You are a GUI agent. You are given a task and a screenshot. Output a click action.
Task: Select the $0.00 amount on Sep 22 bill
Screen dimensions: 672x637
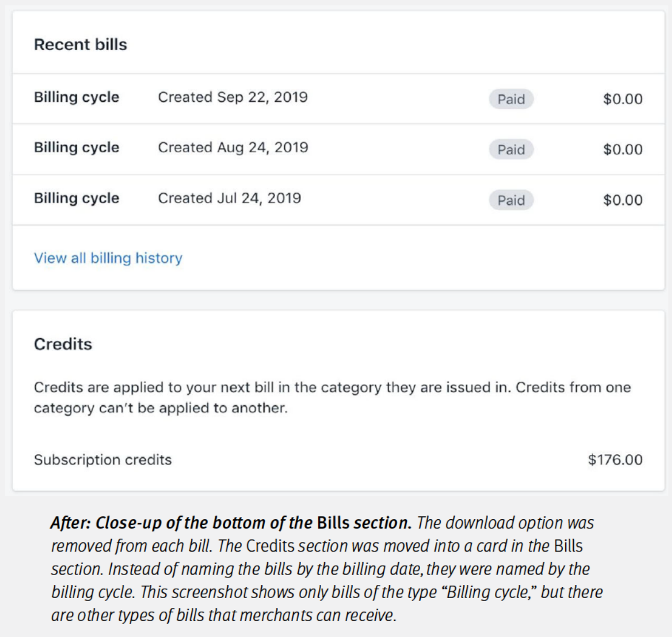tap(622, 99)
